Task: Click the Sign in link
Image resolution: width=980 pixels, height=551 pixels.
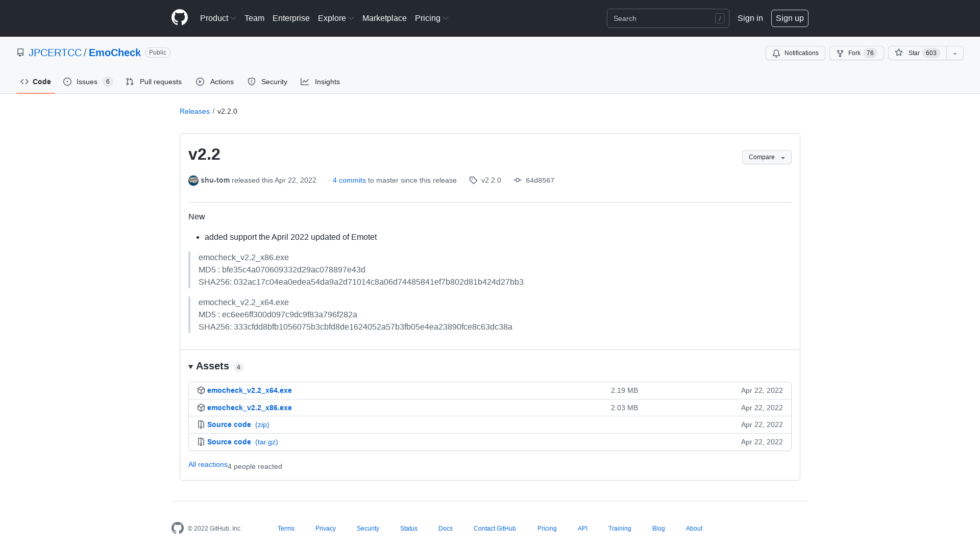Action: [750, 18]
